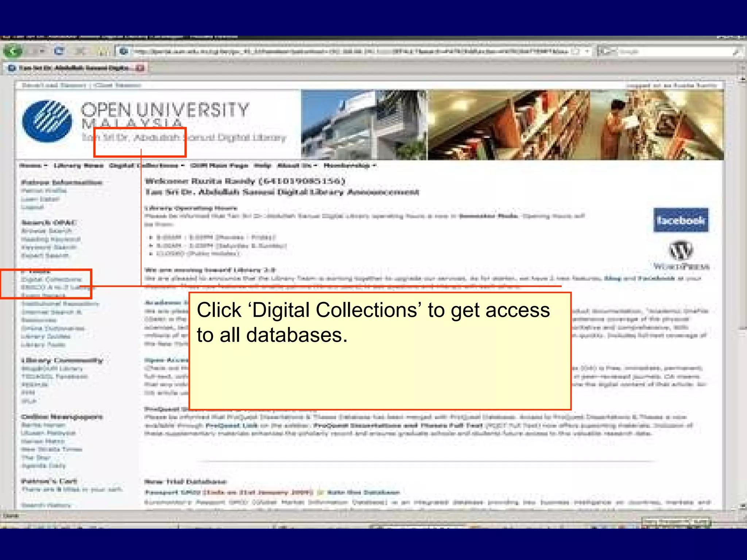Screen dimensions: 747x560
Task: Open New Straits Times newspaper link
Action: click(51, 449)
